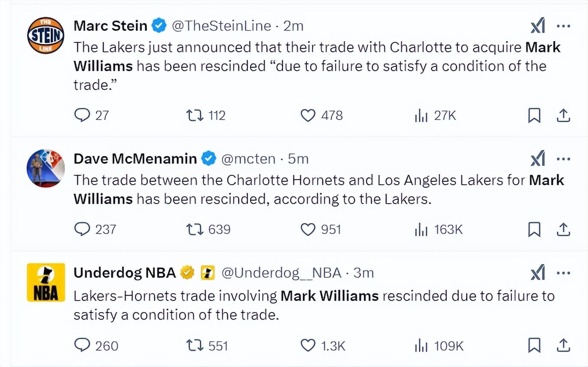
Task: Repost Marc Stein's tweet
Action: click(x=195, y=115)
